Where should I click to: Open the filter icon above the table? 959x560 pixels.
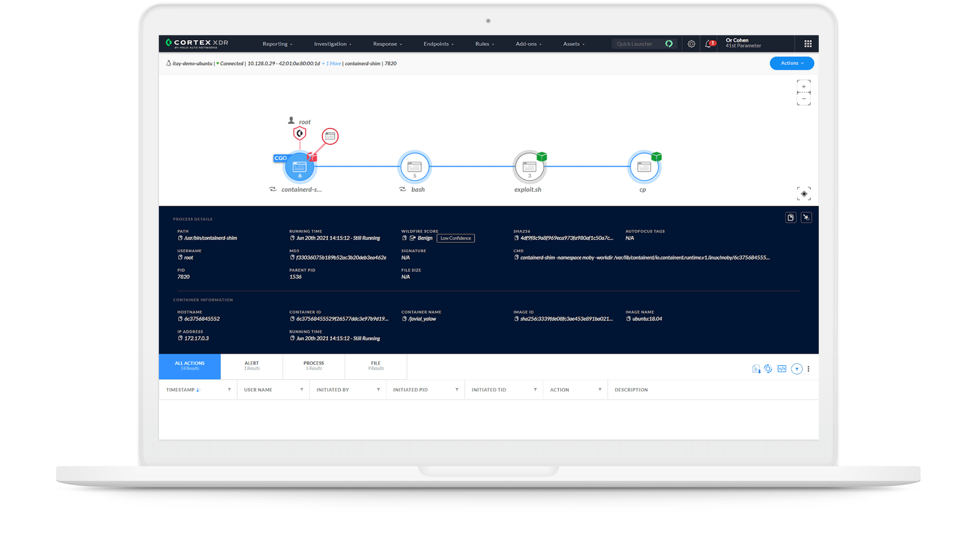pyautogui.click(x=797, y=369)
